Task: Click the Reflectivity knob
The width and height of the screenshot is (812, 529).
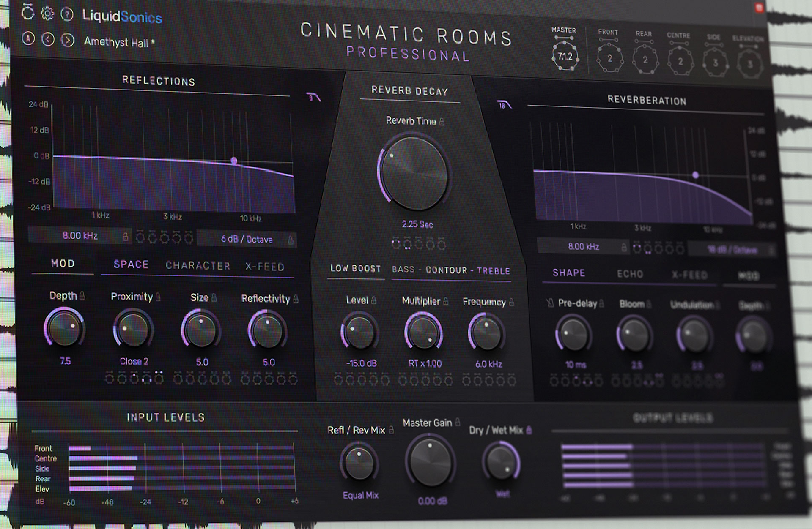Action: (x=267, y=331)
